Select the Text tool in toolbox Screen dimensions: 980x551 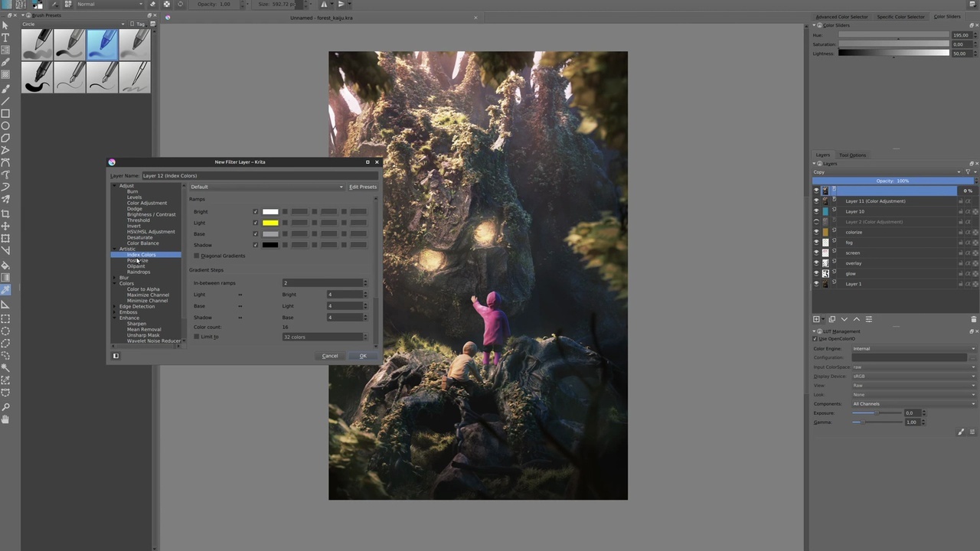pos(5,37)
